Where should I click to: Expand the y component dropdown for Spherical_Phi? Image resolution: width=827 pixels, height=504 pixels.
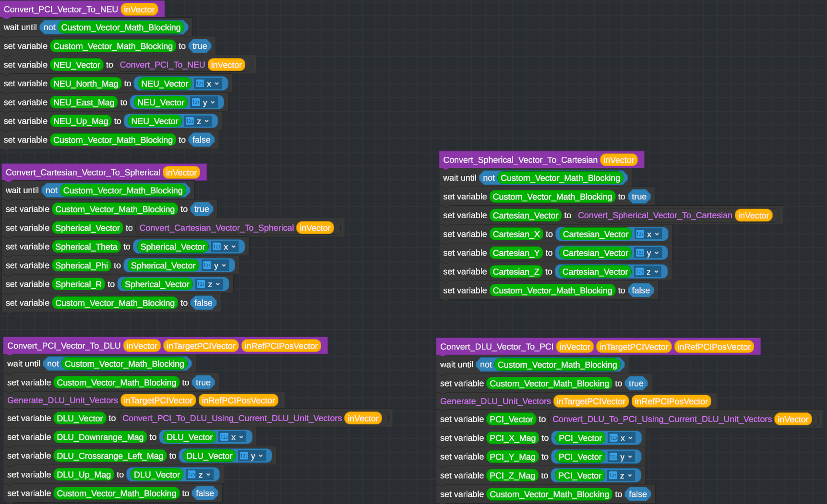pyautogui.click(x=216, y=266)
